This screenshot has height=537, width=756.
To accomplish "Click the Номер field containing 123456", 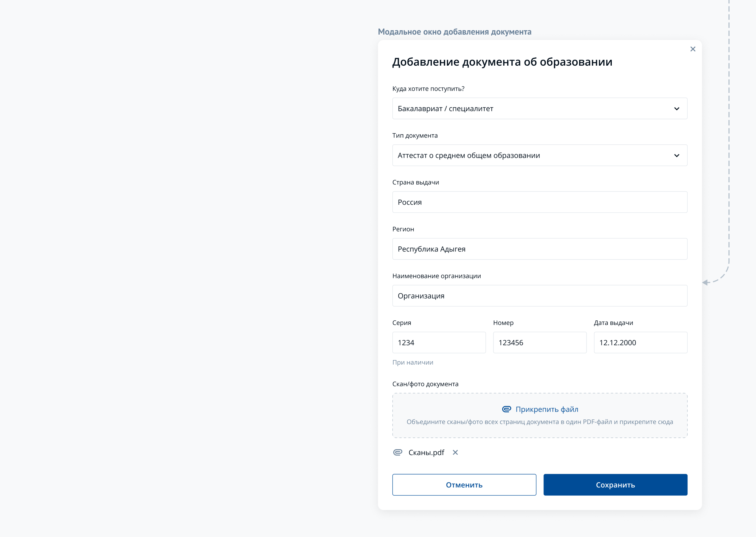I will coord(539,343).
